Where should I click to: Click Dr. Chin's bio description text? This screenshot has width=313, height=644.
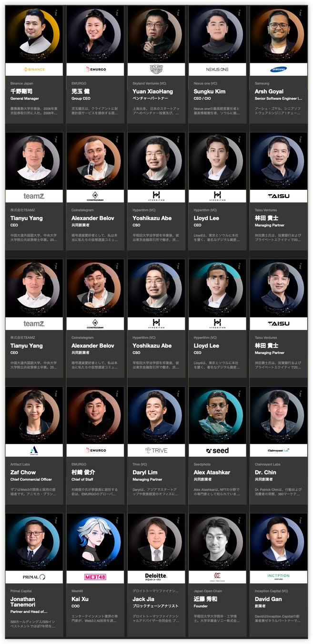coord(278,492)
